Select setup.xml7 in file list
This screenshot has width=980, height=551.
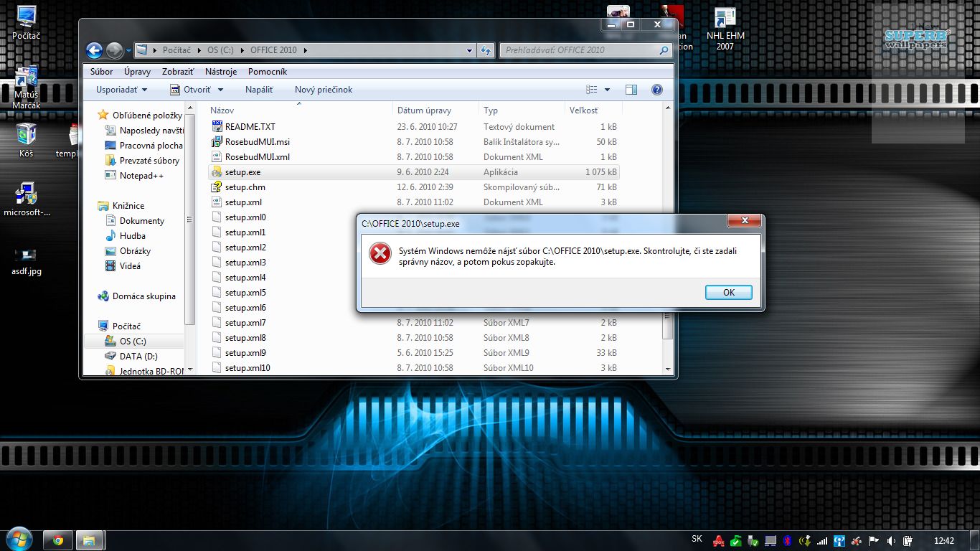(245, 323)
